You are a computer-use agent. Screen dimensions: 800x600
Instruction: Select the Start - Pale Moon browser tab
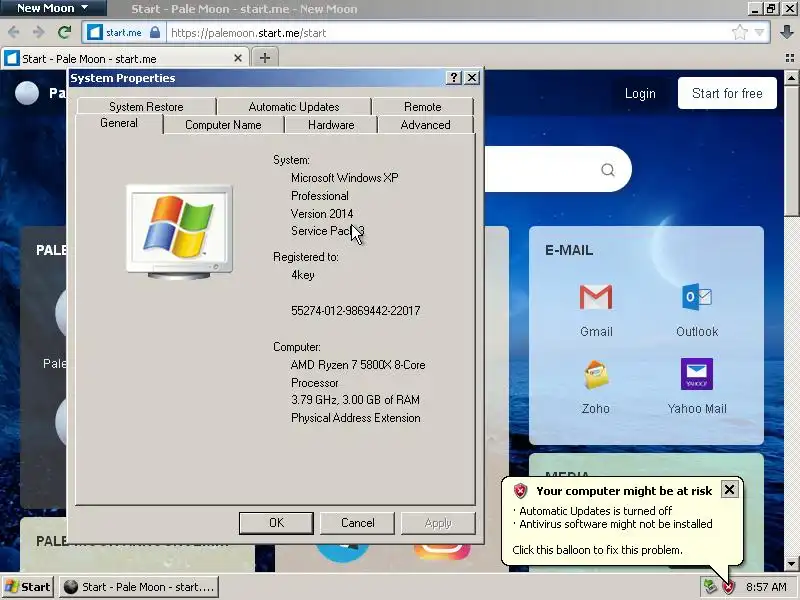tap(125, 58)
